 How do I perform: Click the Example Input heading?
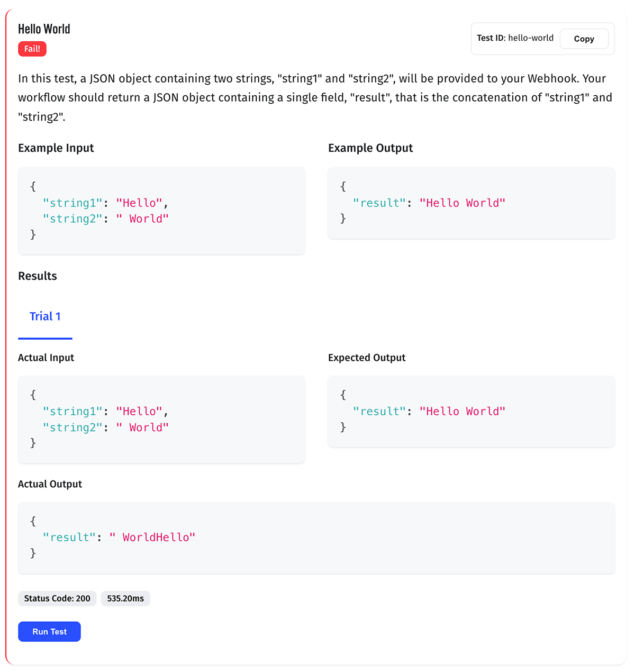(x=56, y=148)
